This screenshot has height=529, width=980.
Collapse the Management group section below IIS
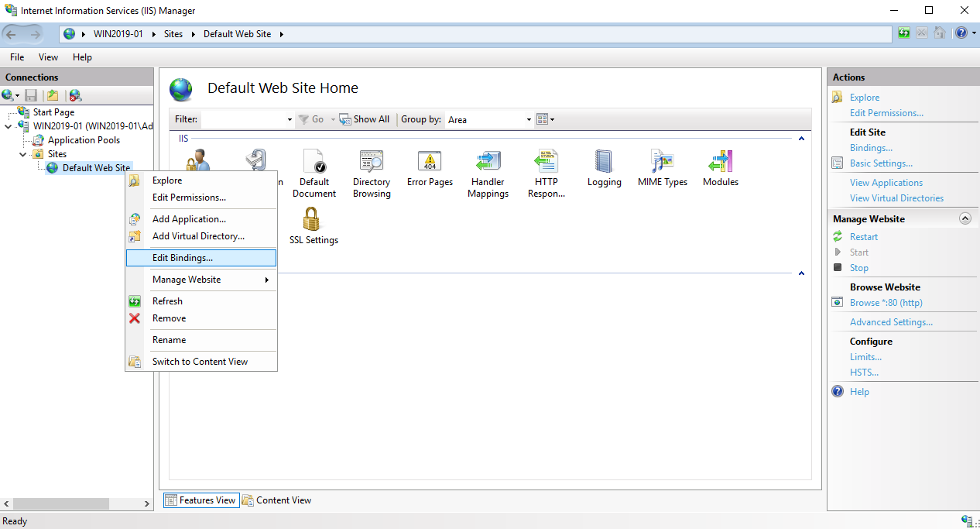[x=801, y=273]
